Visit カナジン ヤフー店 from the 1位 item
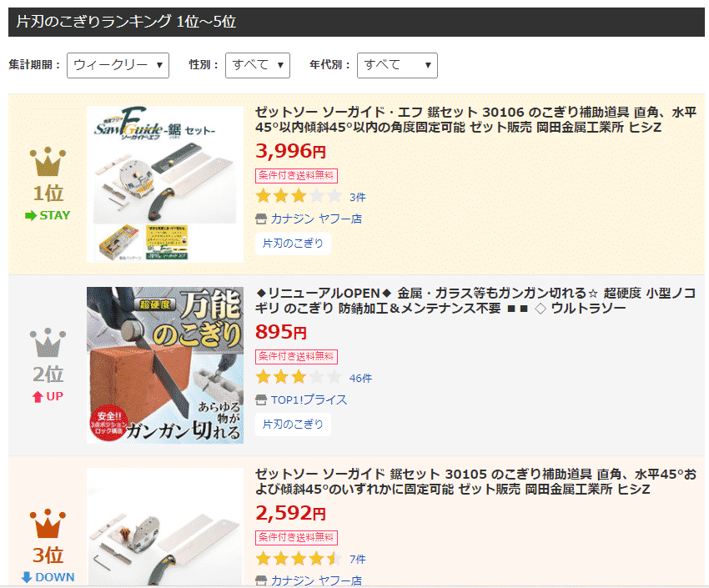 pyautogui.click(x=316, y=219)
